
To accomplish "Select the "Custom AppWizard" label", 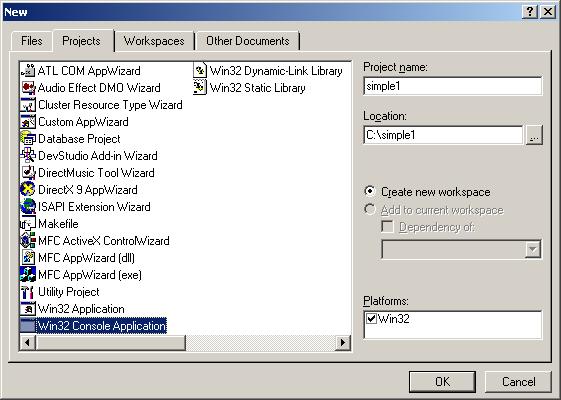I will [83, 122].
